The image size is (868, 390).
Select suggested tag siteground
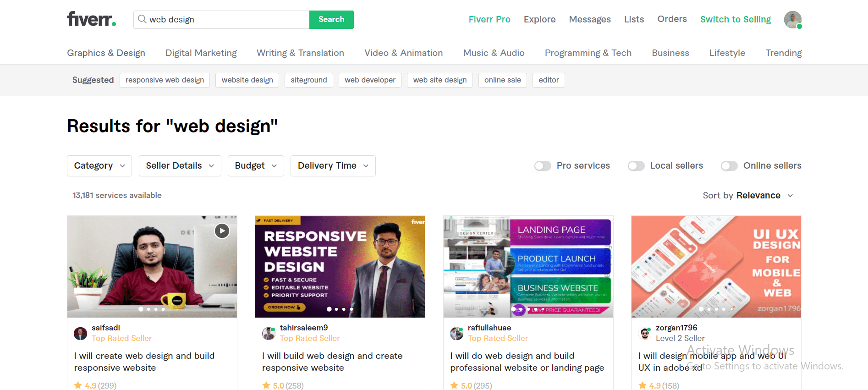coord(309,80)
